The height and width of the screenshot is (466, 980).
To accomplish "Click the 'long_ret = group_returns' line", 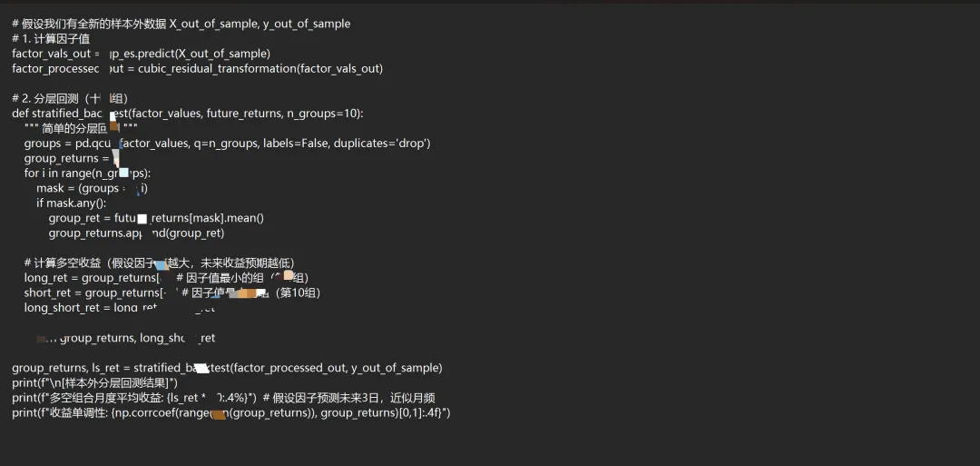I will (x=91, y=277).
